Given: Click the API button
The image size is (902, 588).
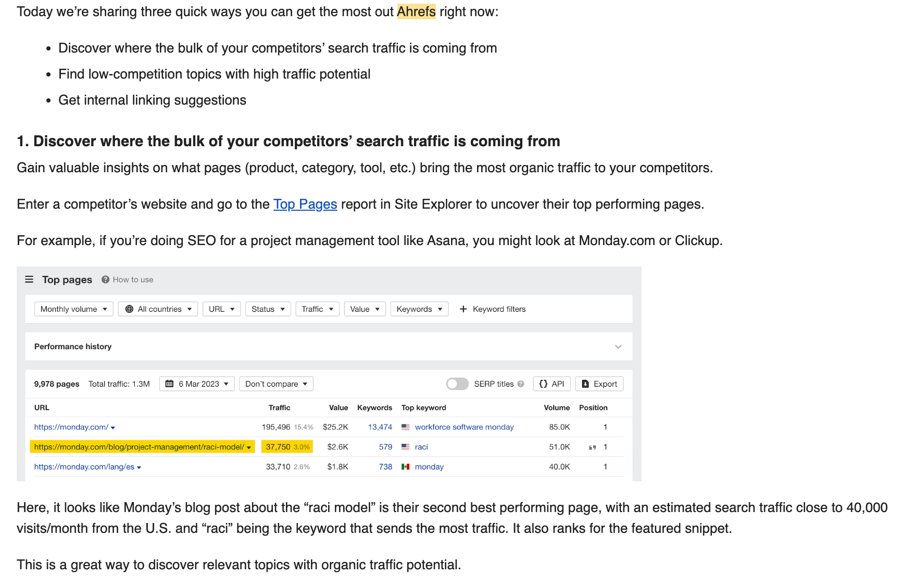Looking at the screenshot, I should [x=552, y=384].
